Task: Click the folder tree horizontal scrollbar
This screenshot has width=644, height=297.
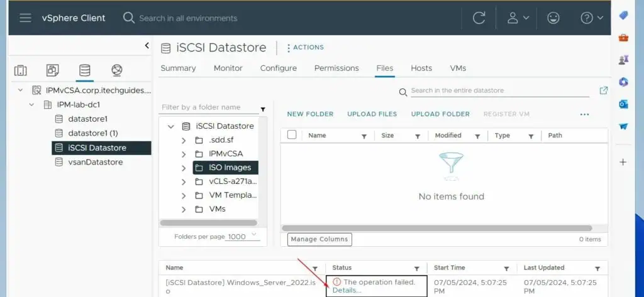Action: [x=208, y=223]
